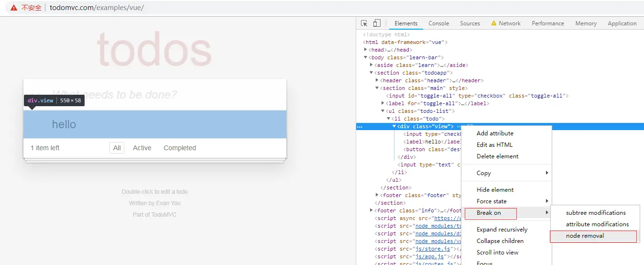The width and height of the screenshot is (644, 265).
Task: Collapse the div class view node
Action: click(394, 126)
